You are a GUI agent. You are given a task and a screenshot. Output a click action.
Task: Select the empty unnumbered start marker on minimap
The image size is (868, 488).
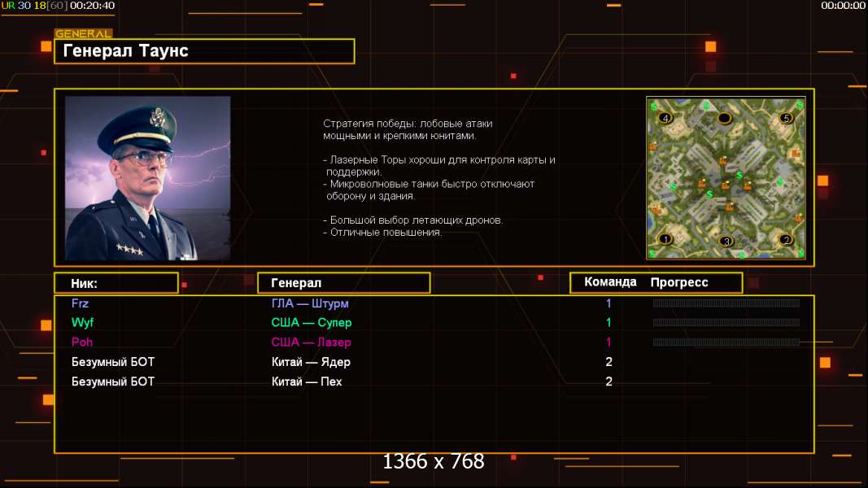(724, 118)
